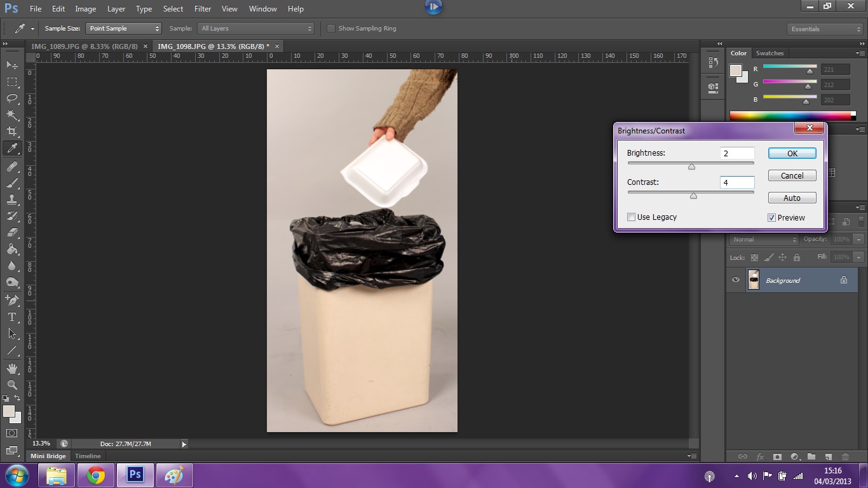Image resolution: width=868 pixels, height=488 pixels.
Task: Click the Brightness slider handle
Action: click(x=691, y=166)
